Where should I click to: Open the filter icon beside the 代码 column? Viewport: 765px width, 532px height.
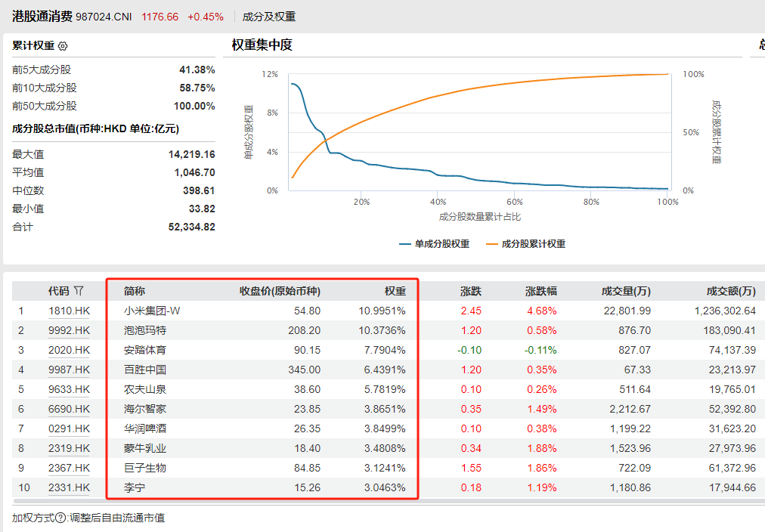(79, 291)
